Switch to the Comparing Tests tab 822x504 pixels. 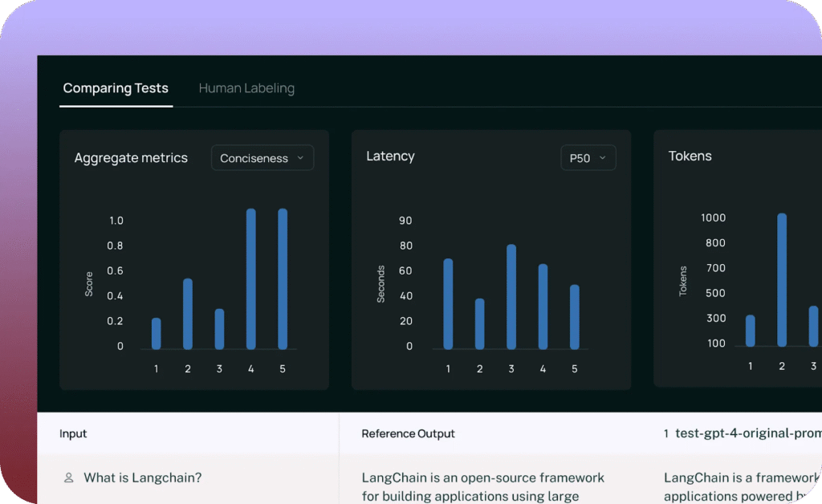click(x=116, y=88)
